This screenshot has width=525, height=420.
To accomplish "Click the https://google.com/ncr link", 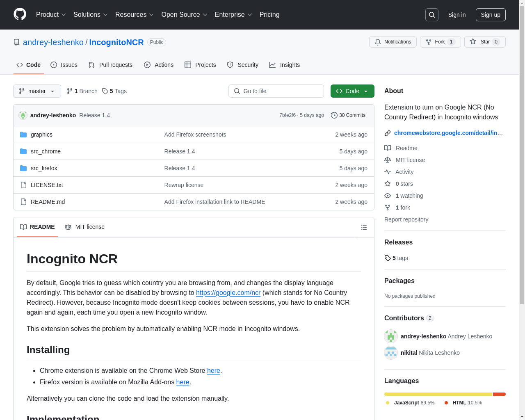I will click(x=228, y=292).
